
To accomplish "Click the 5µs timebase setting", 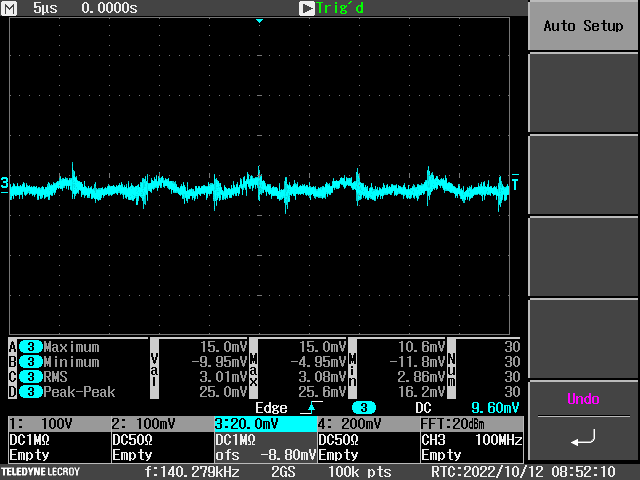I will tap(44, 8).
